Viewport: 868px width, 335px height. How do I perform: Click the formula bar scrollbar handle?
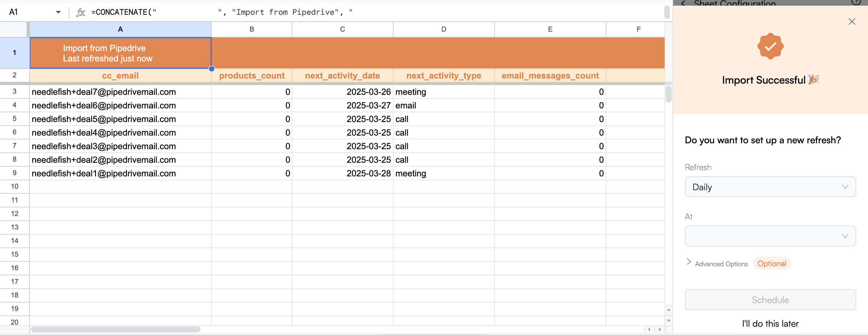pyautogui.click(x=667, y=12)
